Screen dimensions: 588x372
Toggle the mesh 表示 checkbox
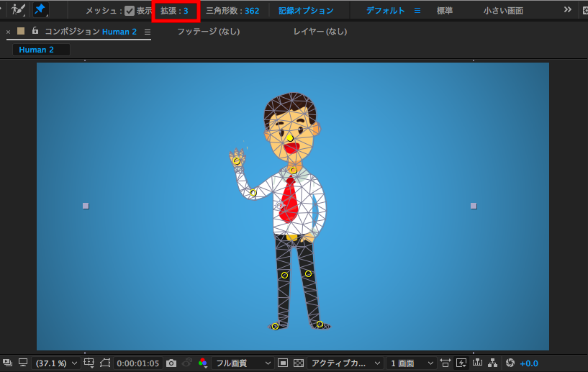point(130,11)
